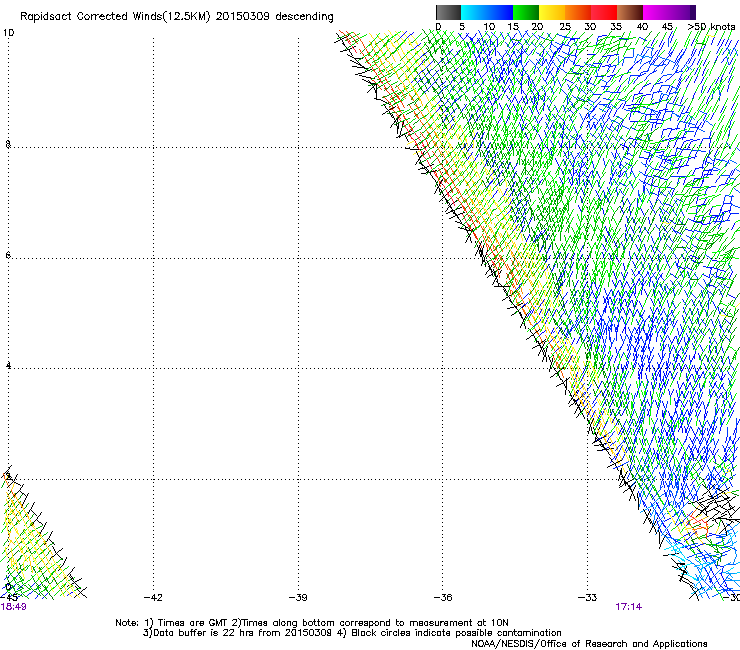
Task: Click the latitude label '10' on the left axis
Action: 8,33
